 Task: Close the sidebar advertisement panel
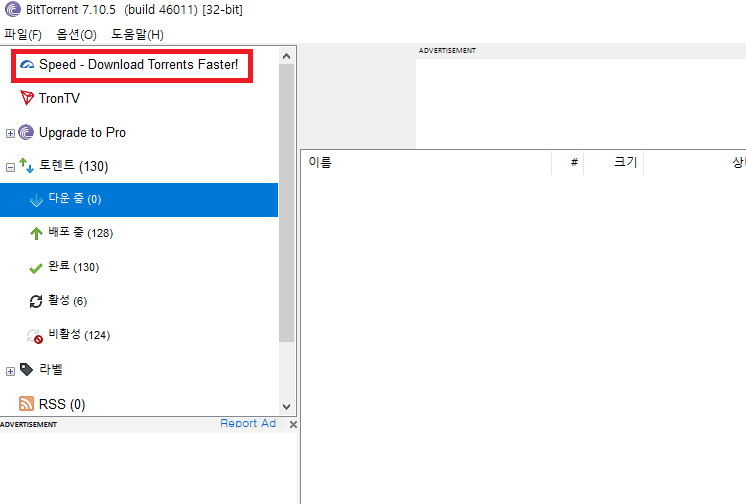[293, 424]
